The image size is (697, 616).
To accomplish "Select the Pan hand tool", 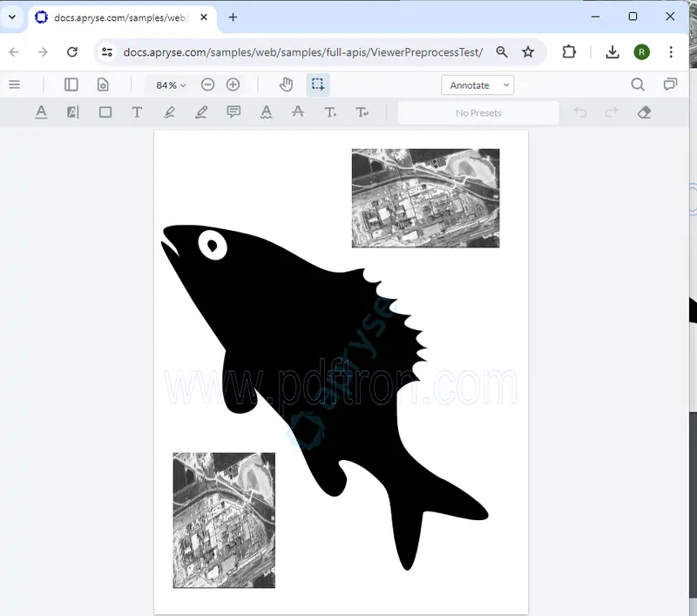I will (285, 85).
